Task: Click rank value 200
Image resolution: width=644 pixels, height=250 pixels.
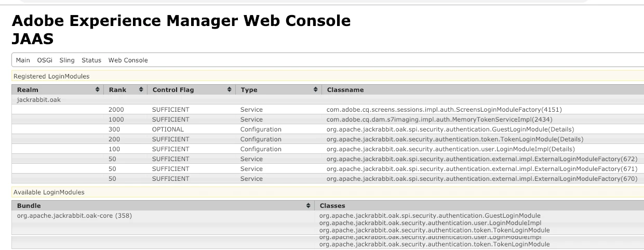Action: pos(114,139)
